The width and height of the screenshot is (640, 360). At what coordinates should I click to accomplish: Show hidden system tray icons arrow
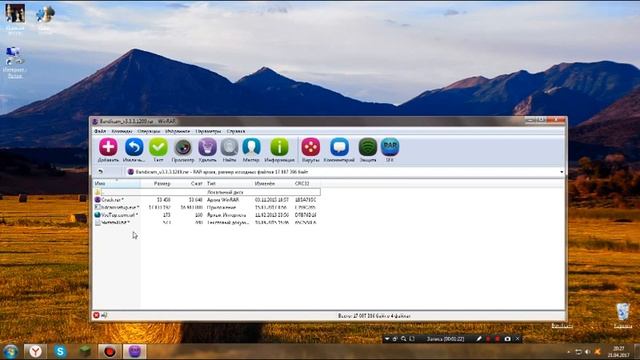569,352
